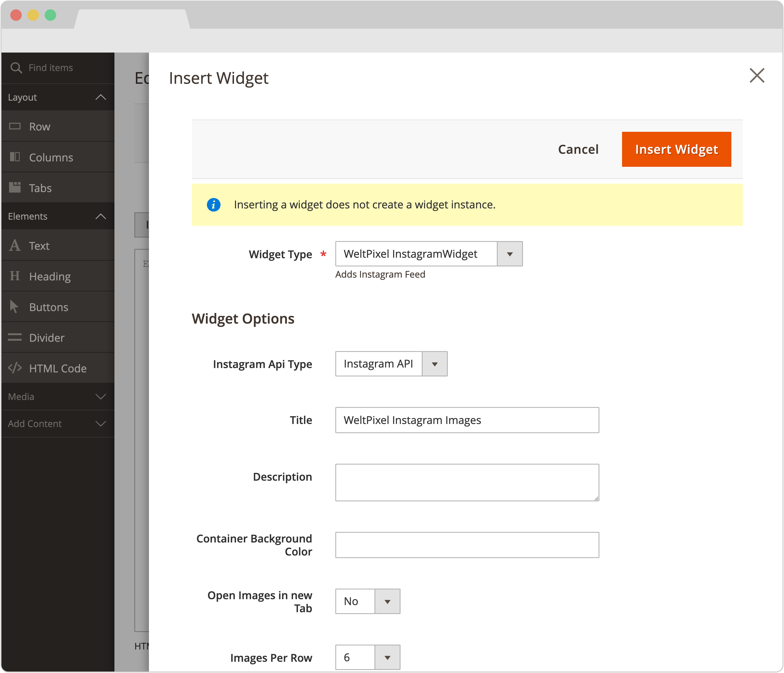
Task: Click the Tabs element icon
Action: point(15,187)
